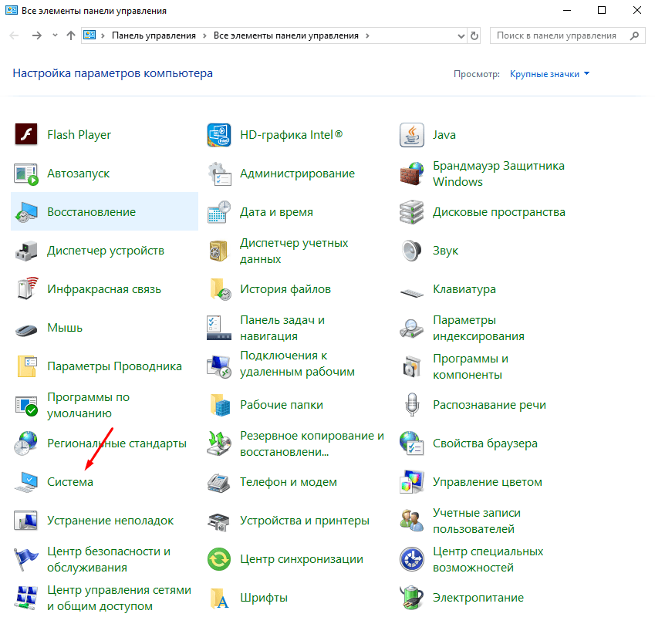655x644 pixels.
Task: Expand chevron after Панель управления breadcrumb
Action: (204, 35)
